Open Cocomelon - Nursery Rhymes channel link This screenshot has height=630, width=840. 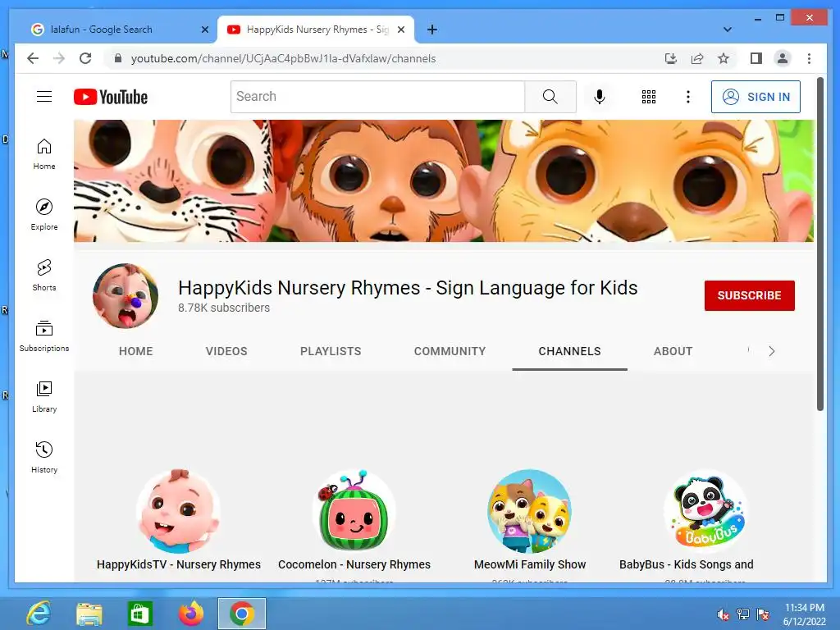(x=354, y=564)
